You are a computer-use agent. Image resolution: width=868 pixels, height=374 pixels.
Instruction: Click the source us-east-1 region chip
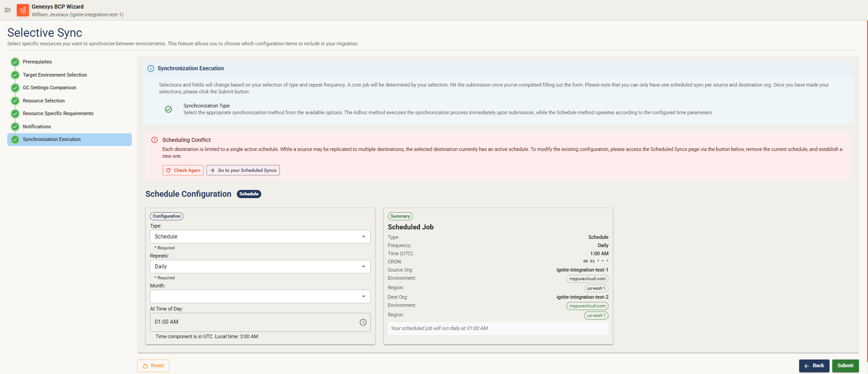click(596, 288)
